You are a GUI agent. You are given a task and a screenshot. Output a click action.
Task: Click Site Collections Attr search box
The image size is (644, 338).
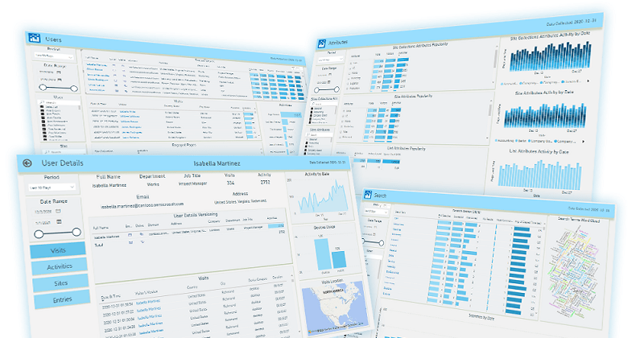click(324, 105)
